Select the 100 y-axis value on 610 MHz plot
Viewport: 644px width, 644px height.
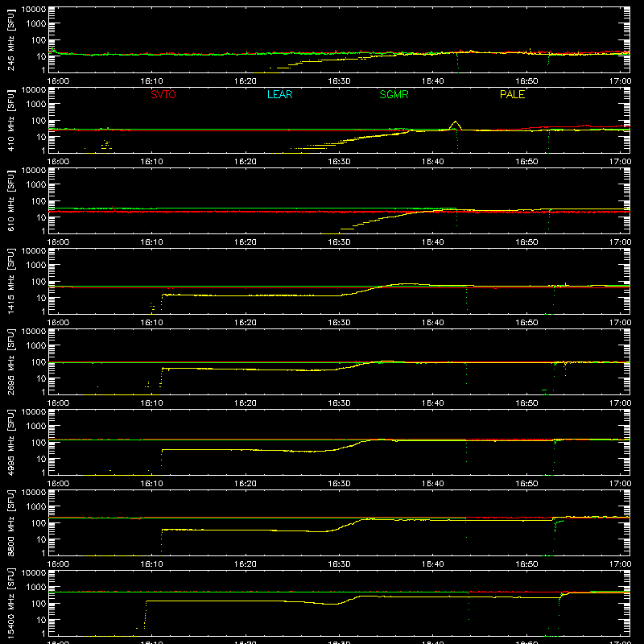pos(39,200)
